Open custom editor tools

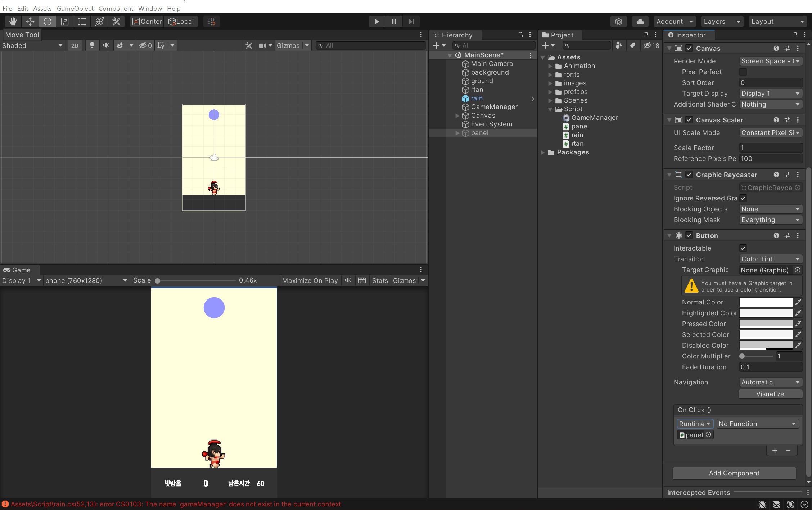[116, 22]
